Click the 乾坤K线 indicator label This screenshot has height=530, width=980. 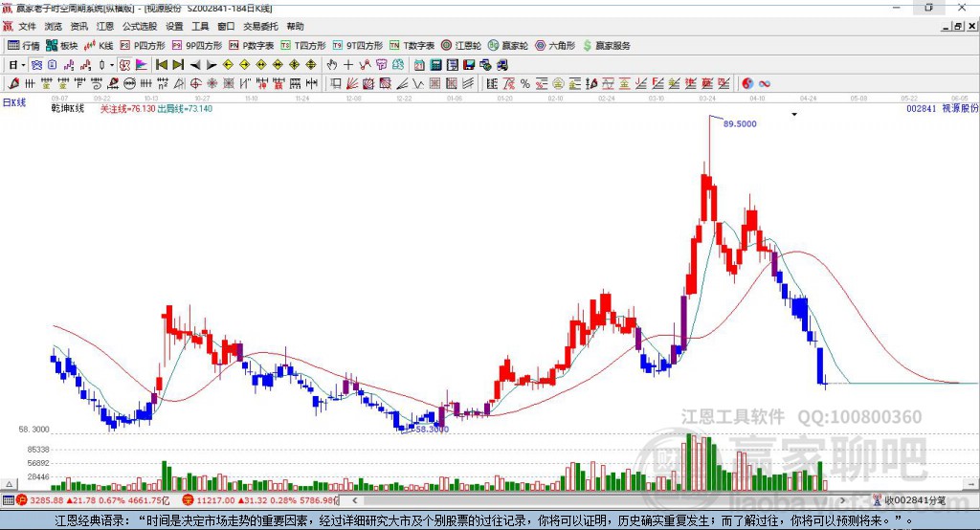tap(68, 108)
